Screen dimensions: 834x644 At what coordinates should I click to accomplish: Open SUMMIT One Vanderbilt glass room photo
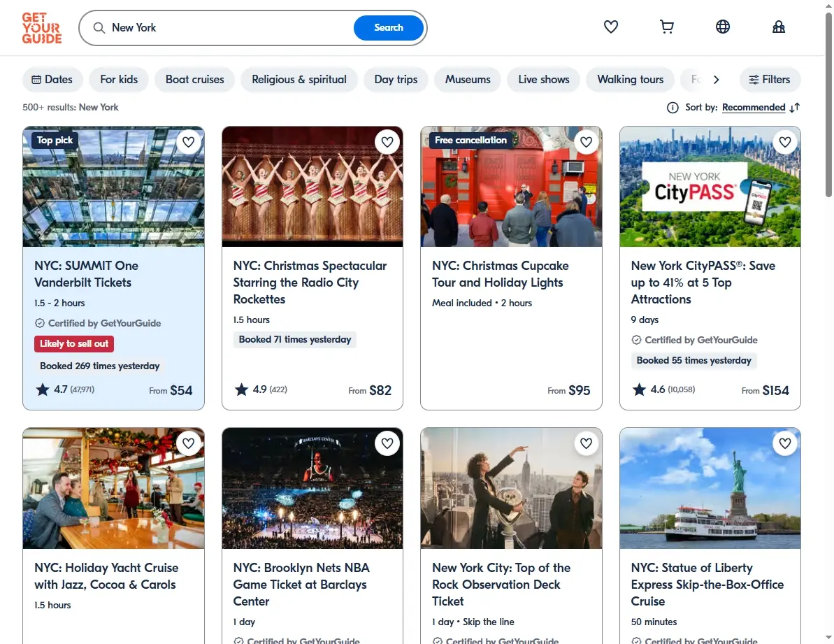(x=113, y=187)
